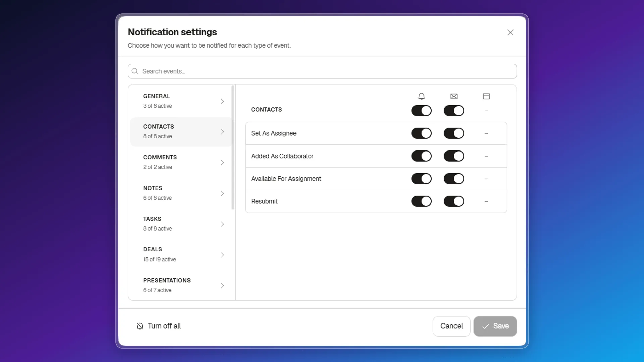Toggle bell notification for Added As Collaborator
This screenshot has height=362, width=644.
[421, 156]
